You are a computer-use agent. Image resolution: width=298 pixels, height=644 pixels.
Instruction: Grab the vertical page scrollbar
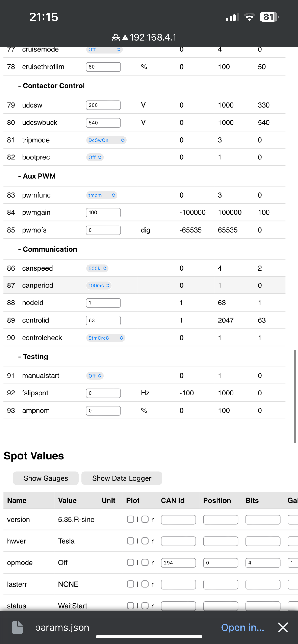coord(295,396)
